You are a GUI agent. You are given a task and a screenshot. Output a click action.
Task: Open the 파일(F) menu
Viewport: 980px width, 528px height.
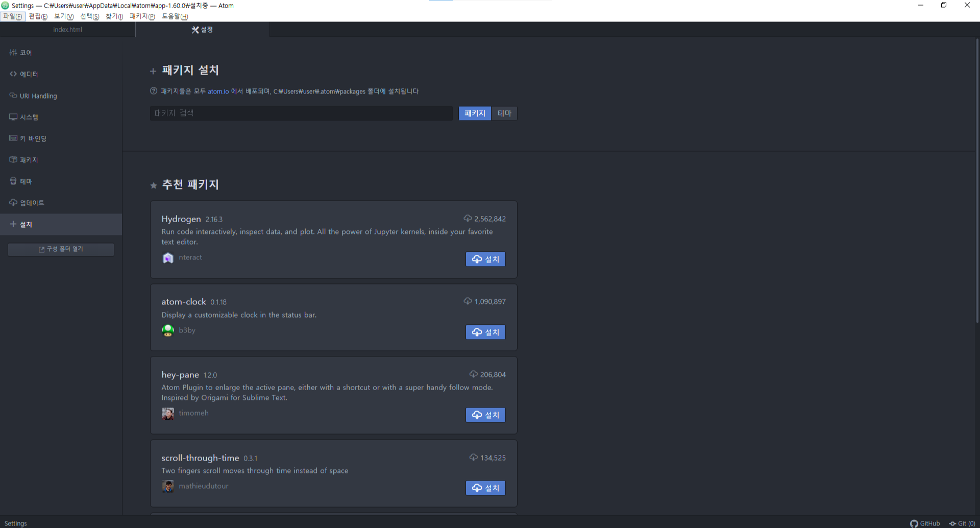tap(13, 16)
